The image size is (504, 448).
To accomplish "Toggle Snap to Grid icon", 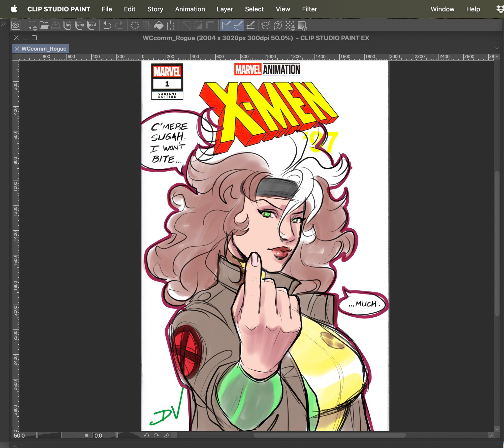I will [x=250, y=25].
